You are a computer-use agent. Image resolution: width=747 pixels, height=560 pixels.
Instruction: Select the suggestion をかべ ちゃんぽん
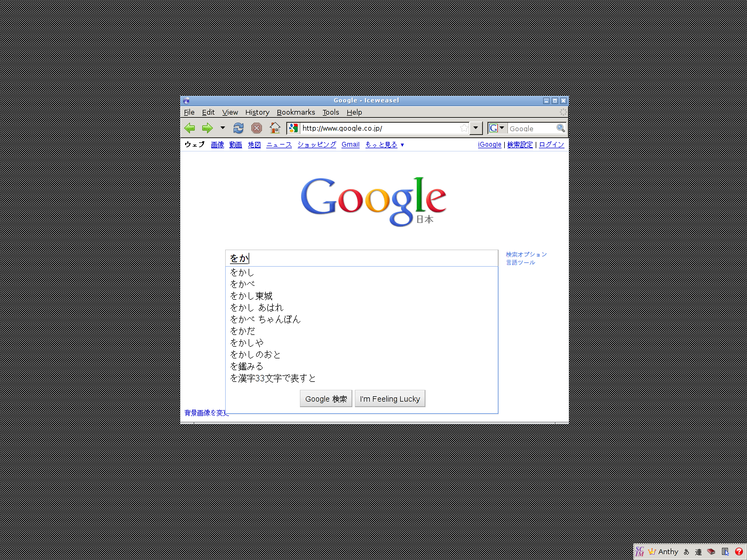pos(362,319)
